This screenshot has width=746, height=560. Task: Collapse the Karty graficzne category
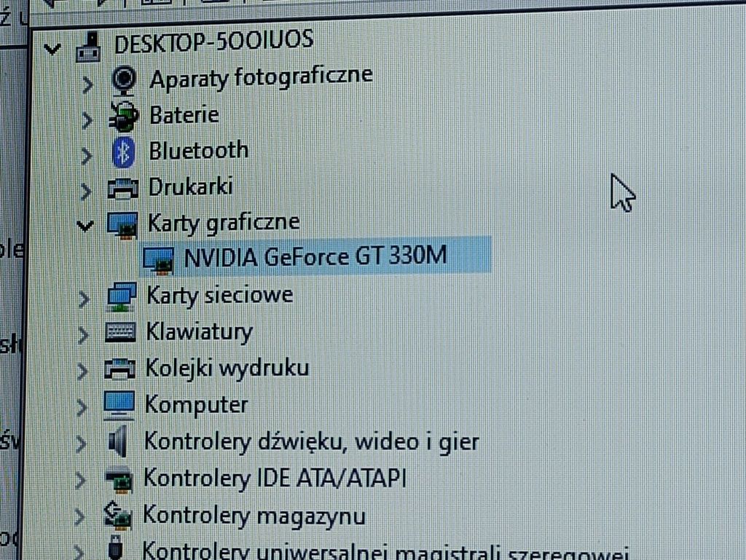click(85, 226)
